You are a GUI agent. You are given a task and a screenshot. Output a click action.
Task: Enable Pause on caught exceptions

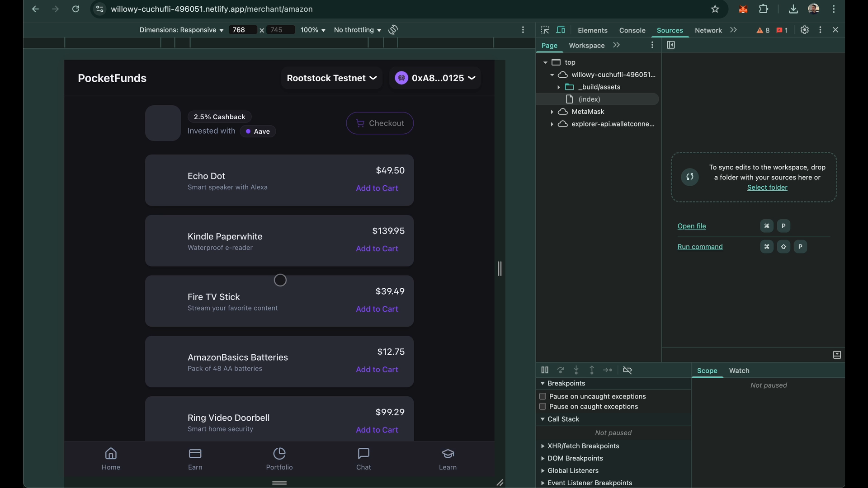coord(542,407)
